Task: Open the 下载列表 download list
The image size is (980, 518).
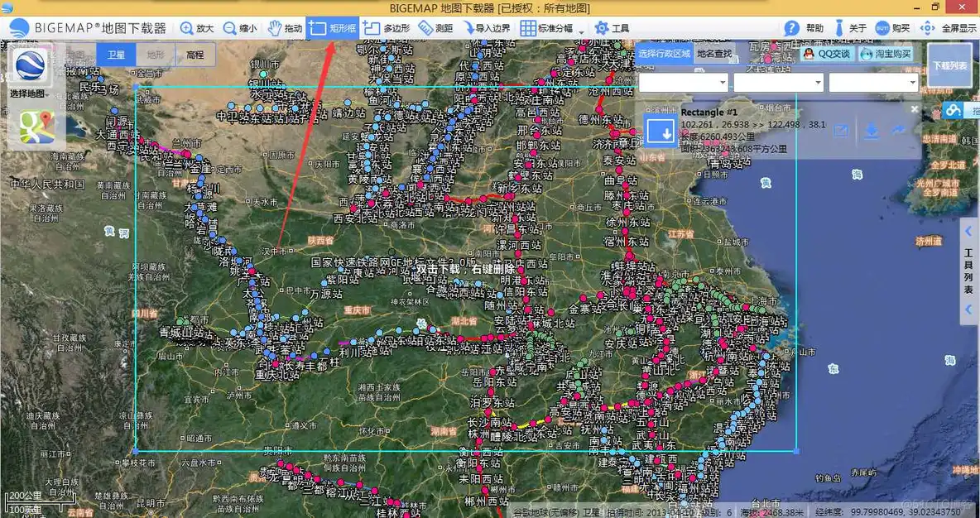Action: click(x=949, y=65)
